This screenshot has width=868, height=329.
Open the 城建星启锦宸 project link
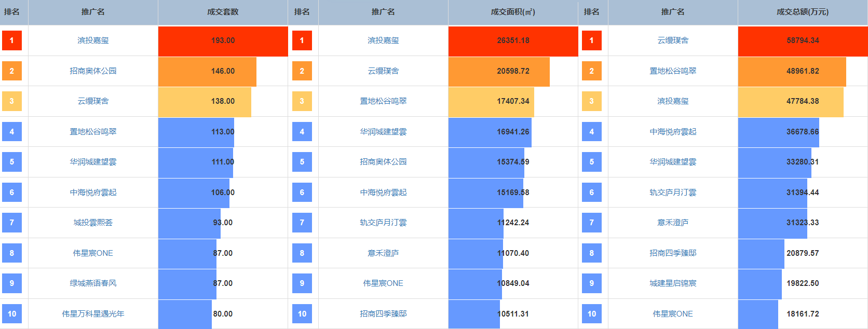click(x=673, y=283)
